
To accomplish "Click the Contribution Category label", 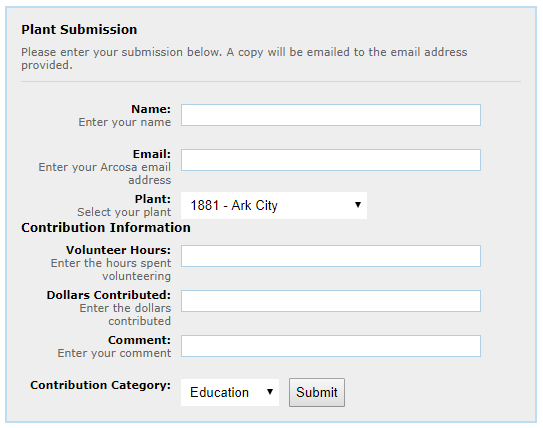I will pos(100,385).
